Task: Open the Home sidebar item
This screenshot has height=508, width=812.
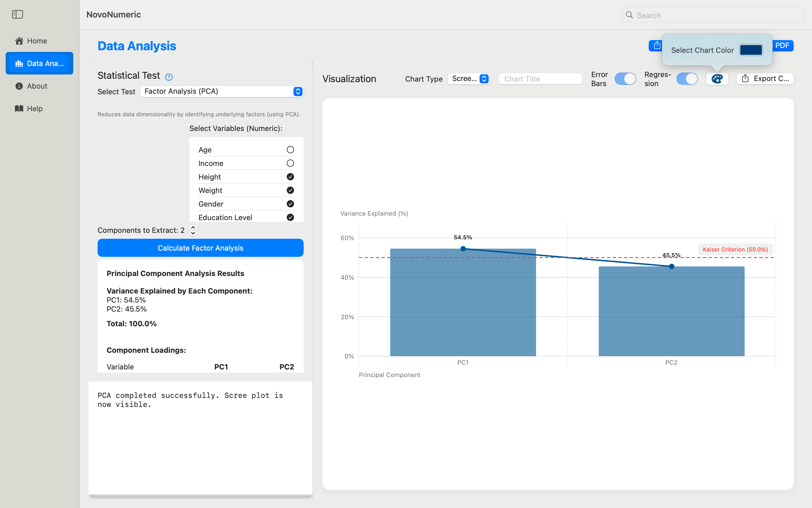Action: pyautogui.click(x=39, y=41)
